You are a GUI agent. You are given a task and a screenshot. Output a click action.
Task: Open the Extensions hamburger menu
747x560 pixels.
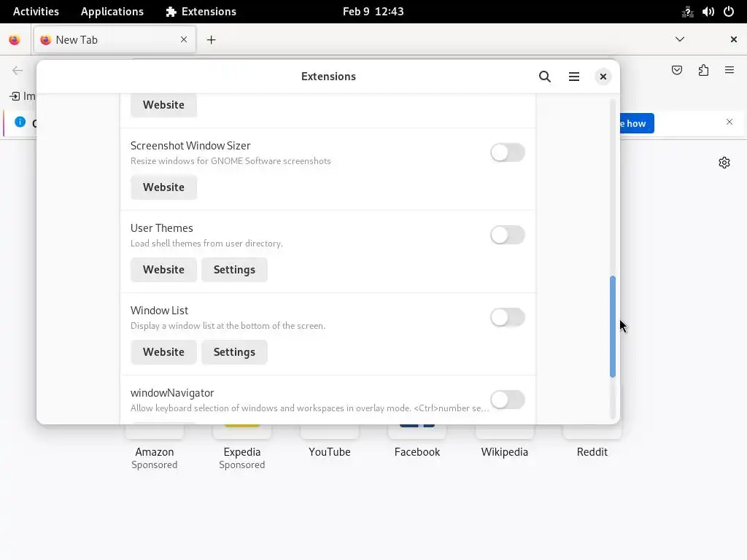(573, 77)
